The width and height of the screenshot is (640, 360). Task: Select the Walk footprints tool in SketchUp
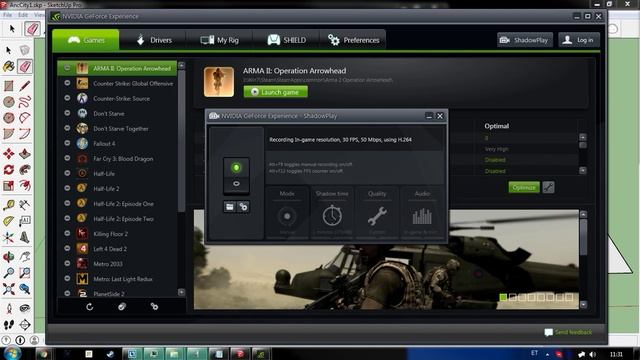(x=9, y=325)
